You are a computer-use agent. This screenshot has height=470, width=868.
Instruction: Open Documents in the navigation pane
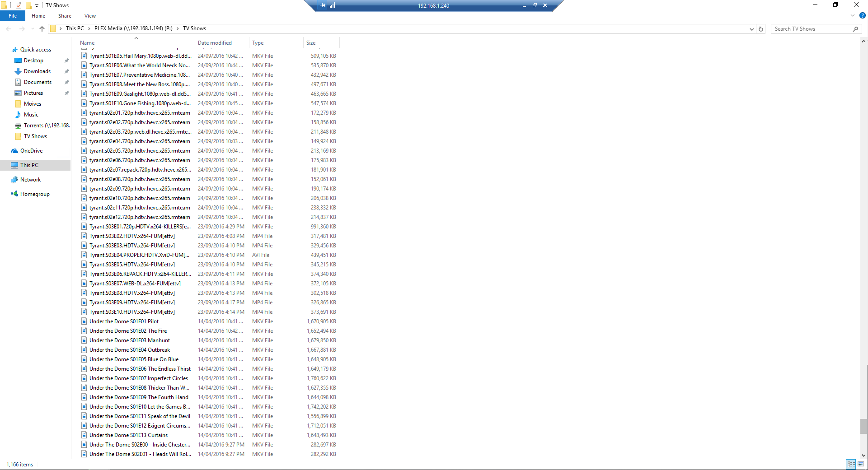pos(38,82)
